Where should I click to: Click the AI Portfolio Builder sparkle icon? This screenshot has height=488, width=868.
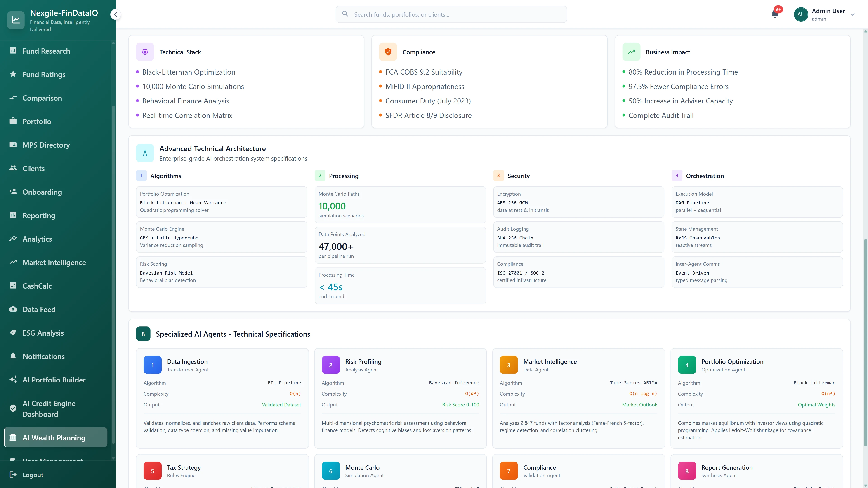[13, 380]
